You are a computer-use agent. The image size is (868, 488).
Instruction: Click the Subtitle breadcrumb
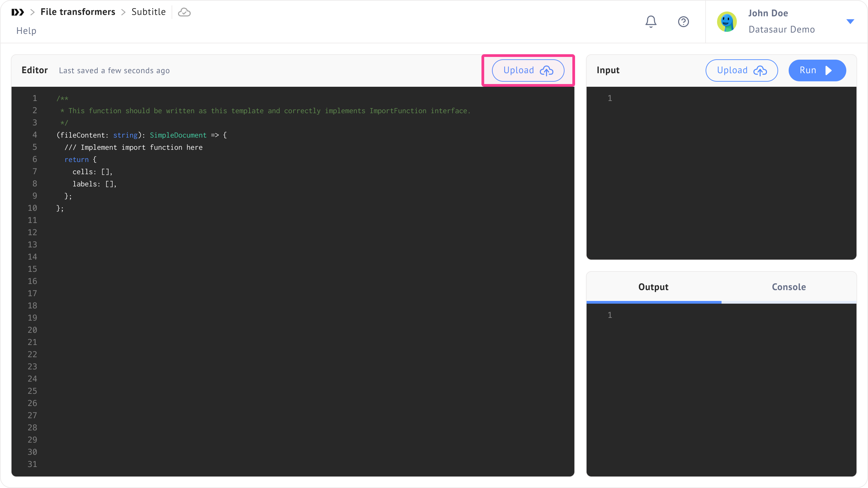click(x=149, y=12)
